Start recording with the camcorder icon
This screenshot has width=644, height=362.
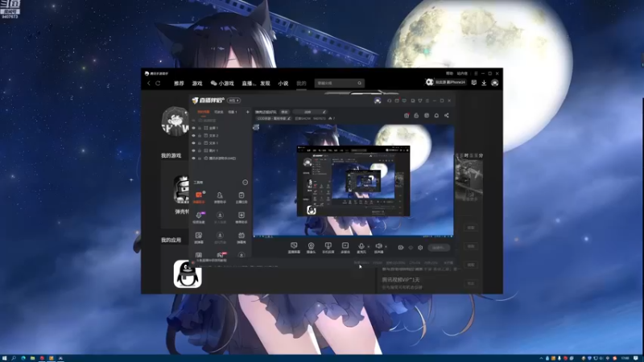(x=401, y=248)
